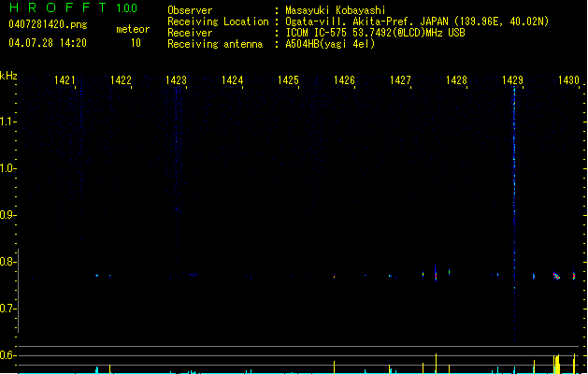Click the antenna text A504HB(yagi 4el)
Viewport: 588px width, 374px height.
330,44
